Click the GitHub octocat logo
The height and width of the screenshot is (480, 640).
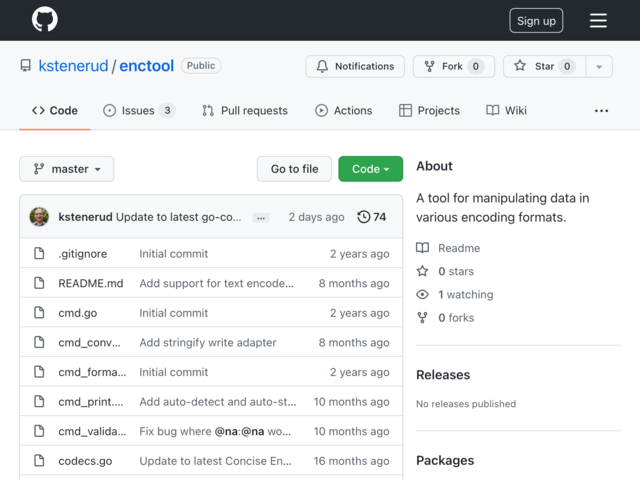point(44,19)
